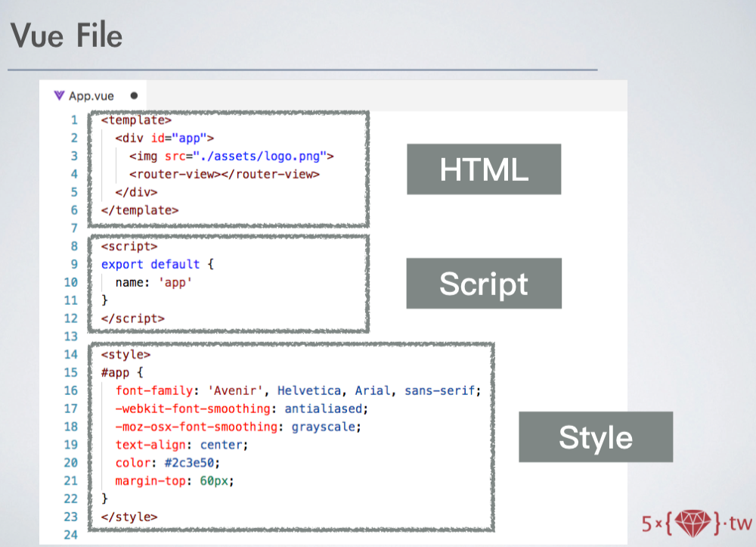Click the img src="./assets/logo.png" line
This screenshot has width=756, height=547.
click(x=231, y=157)
